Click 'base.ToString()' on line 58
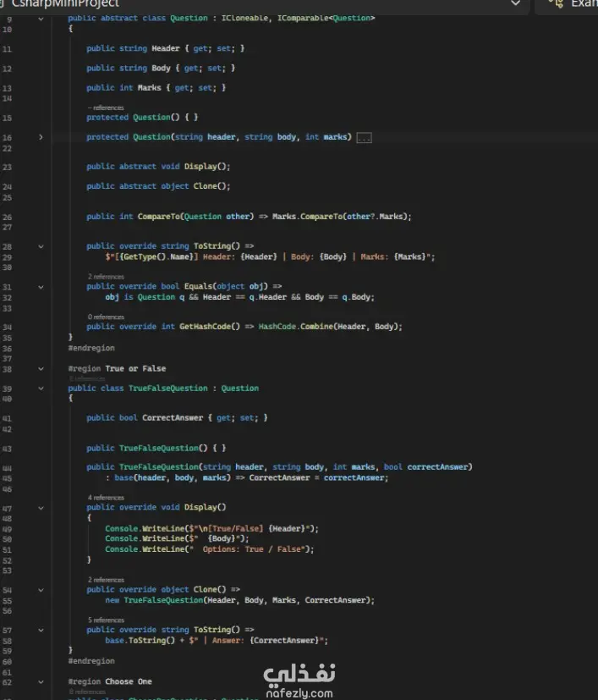Screen dimensions: 598x700 140,641
